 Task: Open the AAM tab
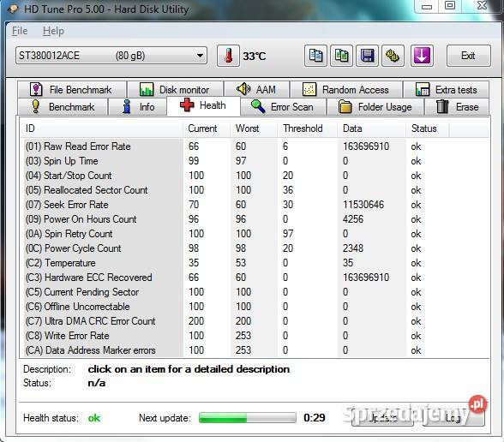coord(257,89)
